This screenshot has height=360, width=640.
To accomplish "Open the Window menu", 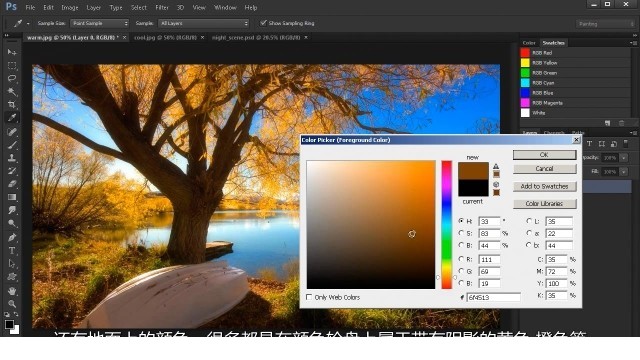I will point(225,7).
